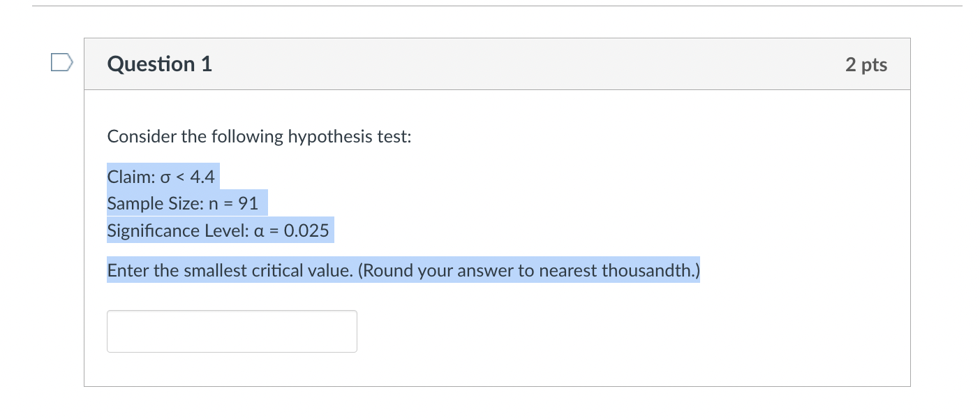Click the word 'critical' in instructions

277,270
